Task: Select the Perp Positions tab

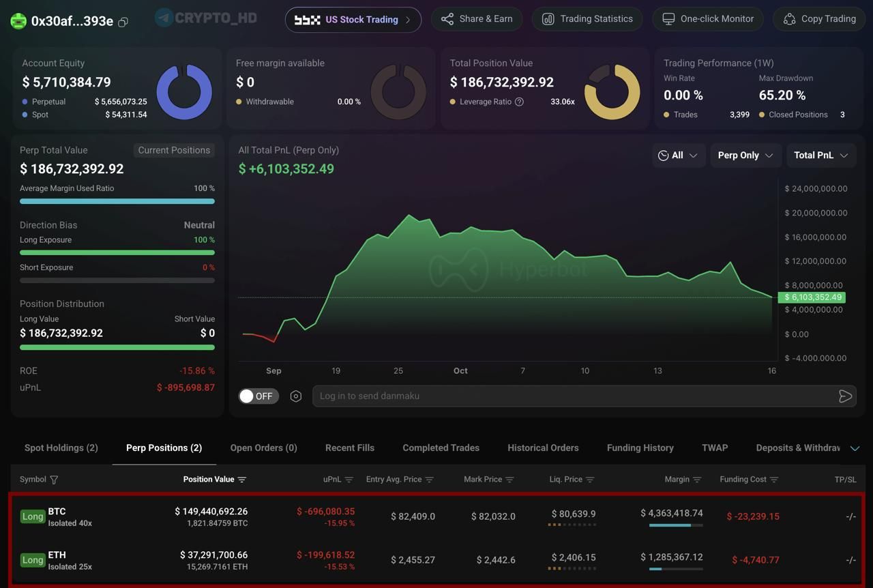Action: coord(164,448)
